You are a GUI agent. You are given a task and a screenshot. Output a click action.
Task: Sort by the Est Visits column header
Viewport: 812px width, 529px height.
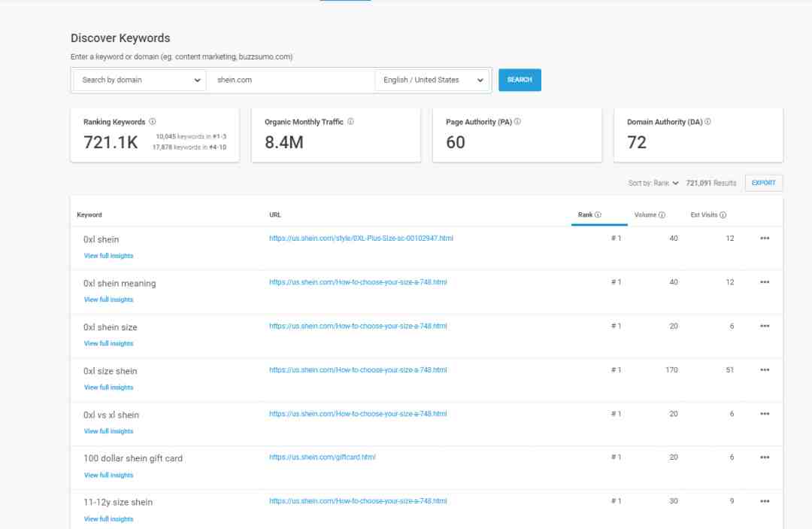(704, 215)
